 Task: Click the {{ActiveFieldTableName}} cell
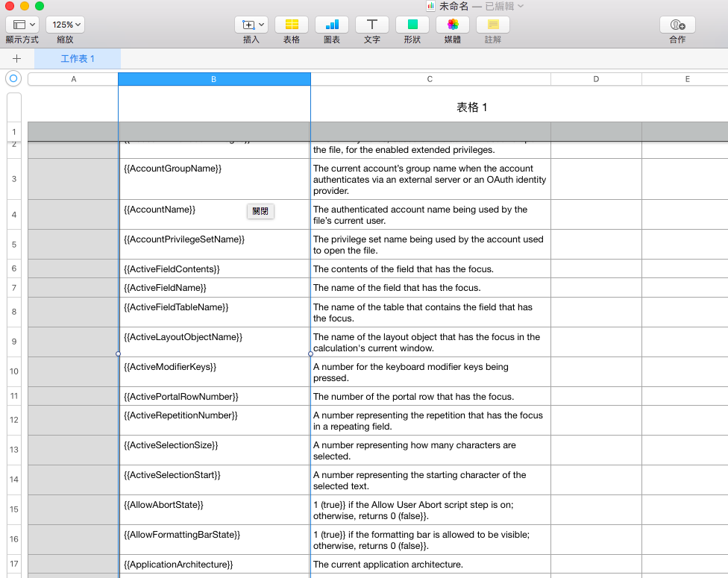click(215, 312)
